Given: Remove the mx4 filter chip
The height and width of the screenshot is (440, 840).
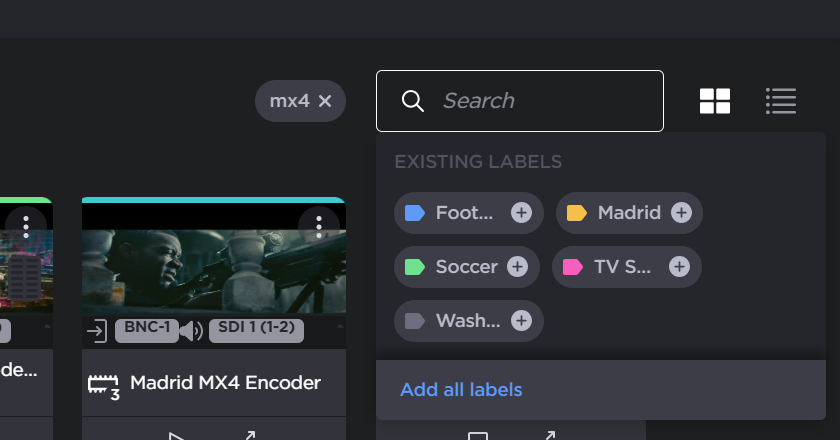Looking at the screenshot, I should coord(324,101).
